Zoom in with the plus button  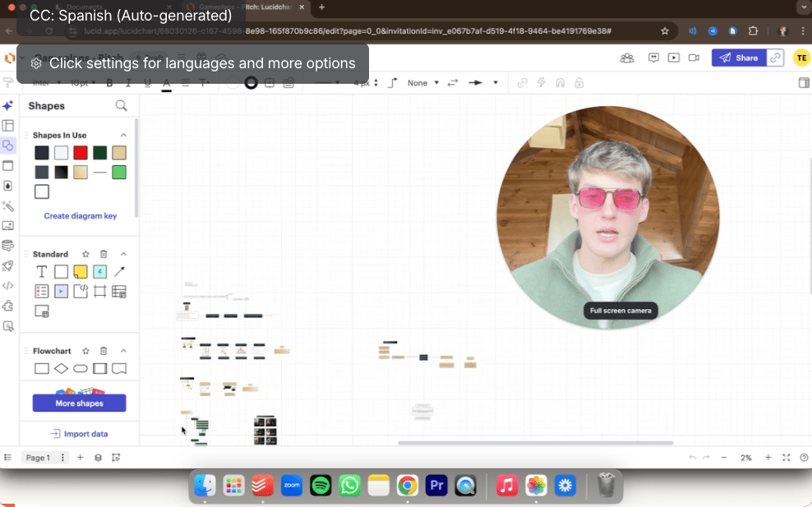pyautogui.click(x=768, y=458)
